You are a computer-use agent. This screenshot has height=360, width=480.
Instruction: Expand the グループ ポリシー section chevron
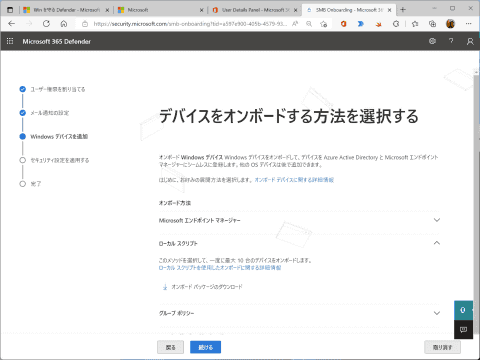point(437,313)
